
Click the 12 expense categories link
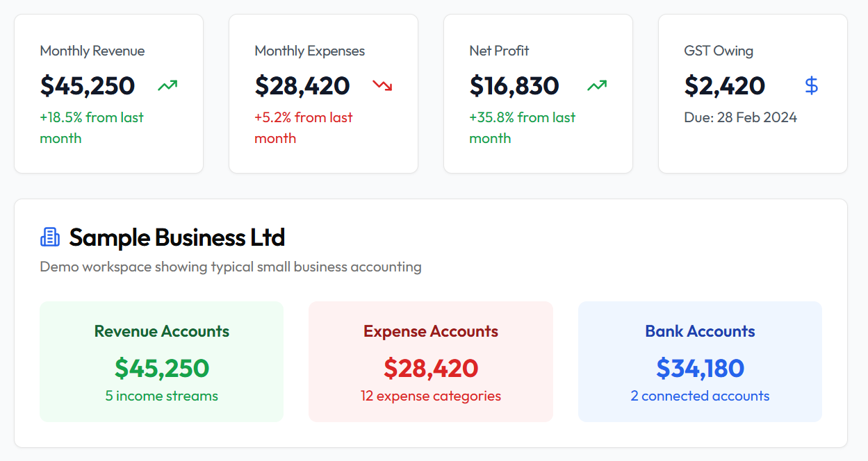pos(430,395)
